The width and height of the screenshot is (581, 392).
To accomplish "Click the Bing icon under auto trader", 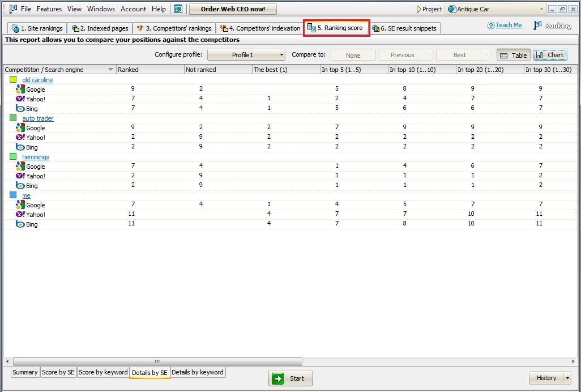I will tap(20, 147).
